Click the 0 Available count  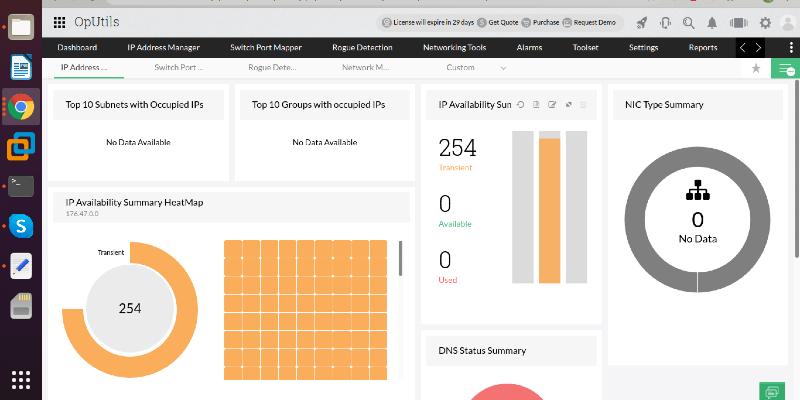[445, 205]
